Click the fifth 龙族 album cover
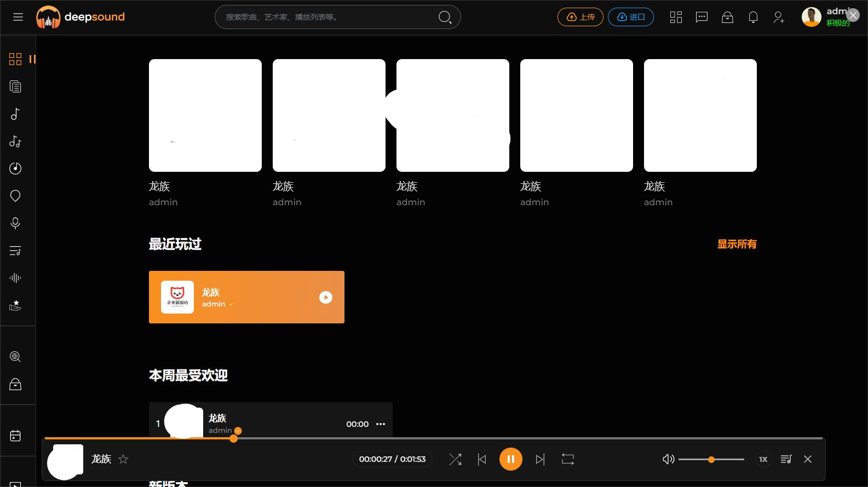Viewport: 868px width, 487px height. [x=700, y=115]
